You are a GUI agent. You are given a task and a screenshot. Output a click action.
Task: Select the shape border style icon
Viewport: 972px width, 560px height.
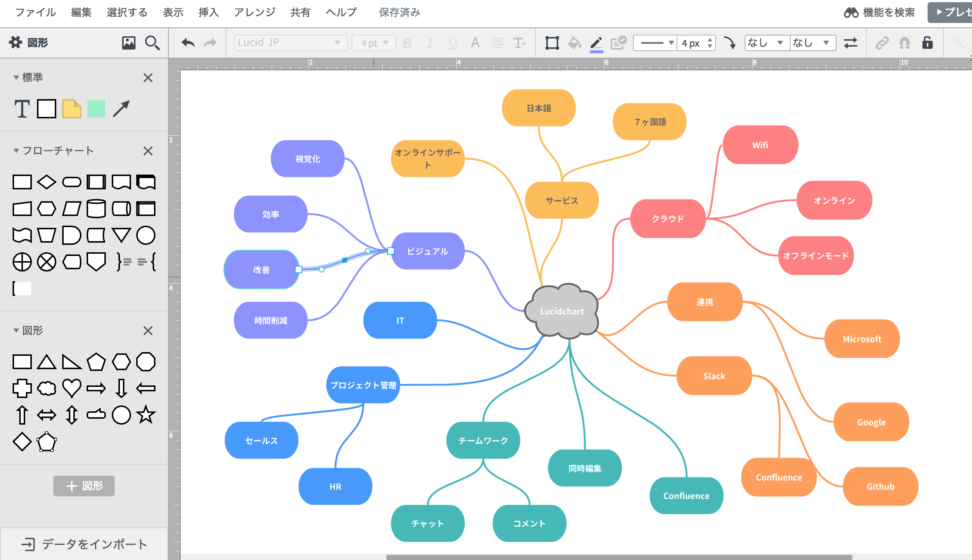pos(552,43)
